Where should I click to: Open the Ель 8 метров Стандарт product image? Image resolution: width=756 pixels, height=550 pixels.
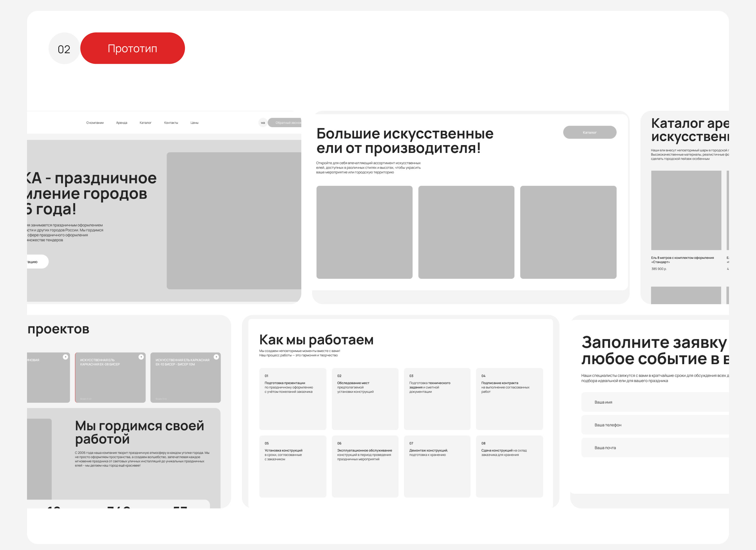pos(686,210)
